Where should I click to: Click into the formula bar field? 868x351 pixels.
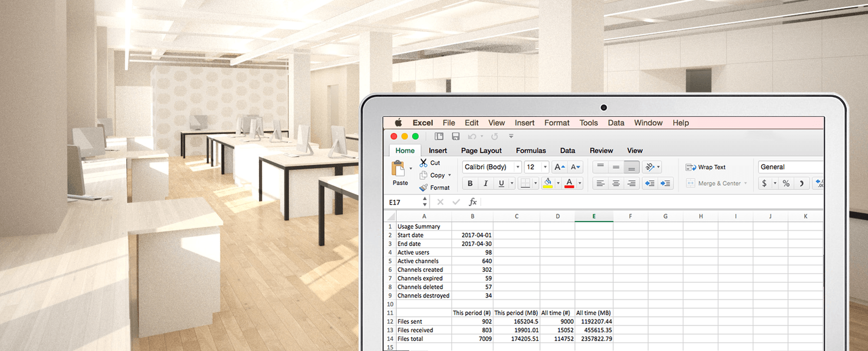652,202
